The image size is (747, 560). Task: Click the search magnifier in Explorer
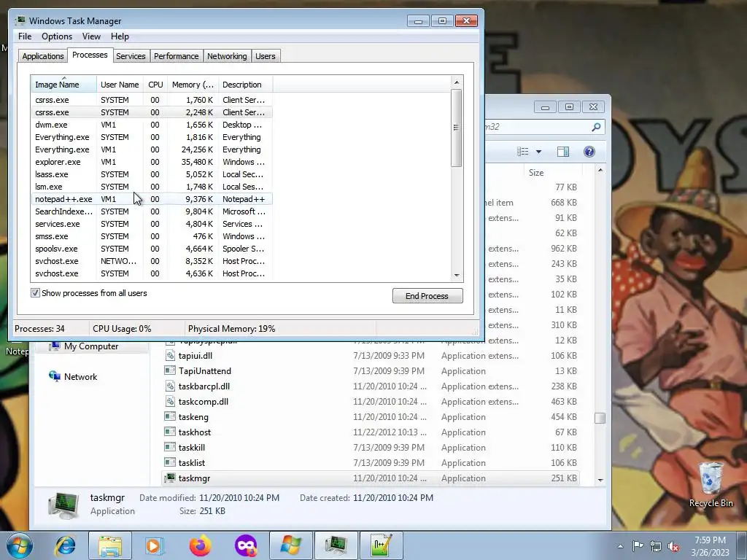tap(596, 127)
